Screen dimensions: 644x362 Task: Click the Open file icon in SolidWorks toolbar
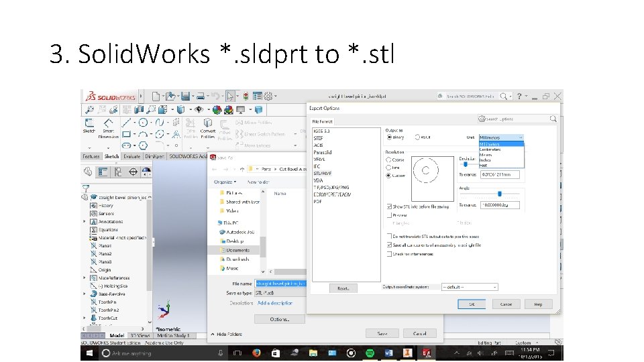click(170, 96)
